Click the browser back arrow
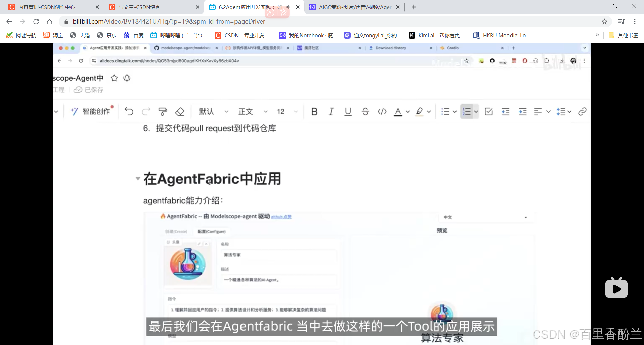 click(9, 22)
